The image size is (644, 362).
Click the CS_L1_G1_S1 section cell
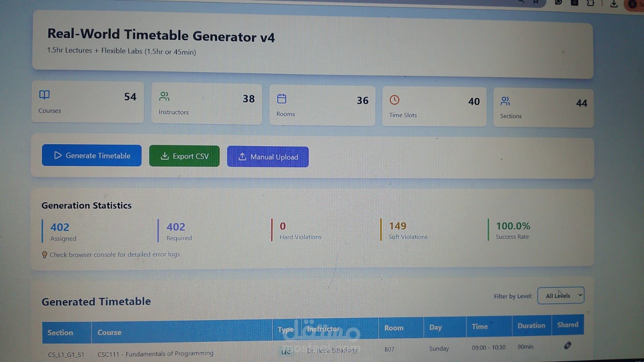point(66,355)
